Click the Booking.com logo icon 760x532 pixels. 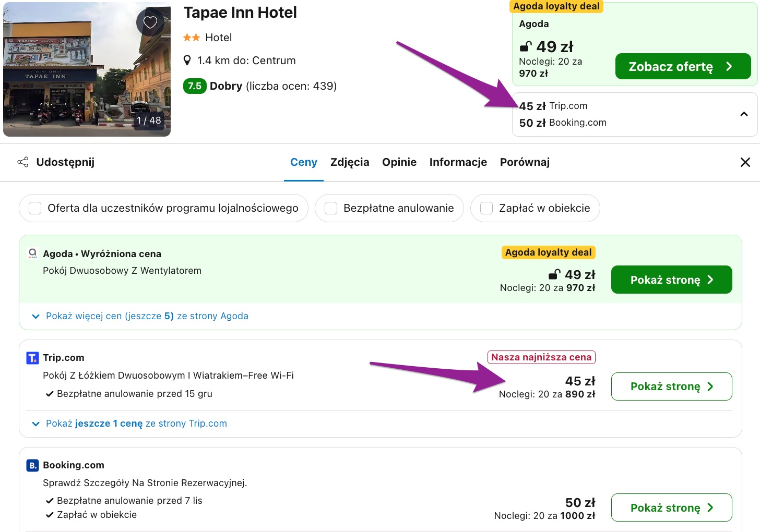tap(32, 465)
